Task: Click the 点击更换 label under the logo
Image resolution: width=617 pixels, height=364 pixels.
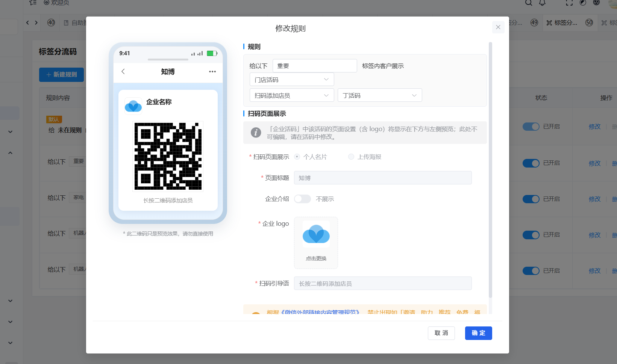Action: point(316,258)
